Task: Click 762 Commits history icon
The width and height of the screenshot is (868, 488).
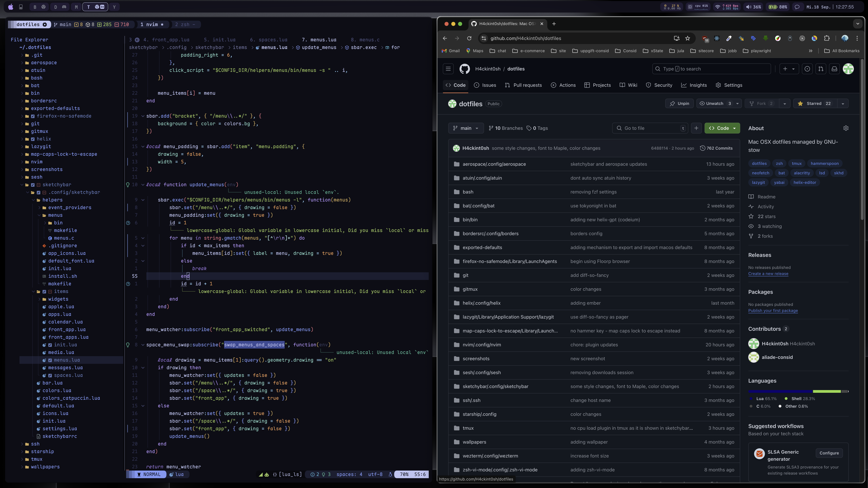Action: coord(703,148)
